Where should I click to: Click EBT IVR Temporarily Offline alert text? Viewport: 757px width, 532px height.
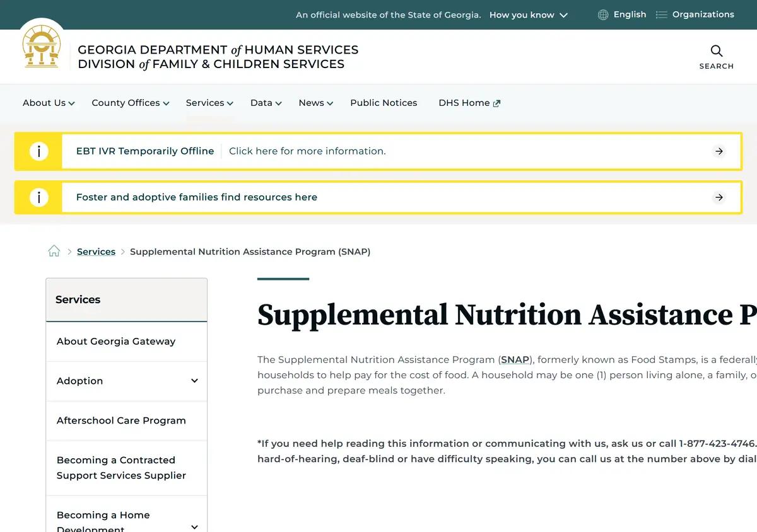pyautogui.click(x=145, y=151)
